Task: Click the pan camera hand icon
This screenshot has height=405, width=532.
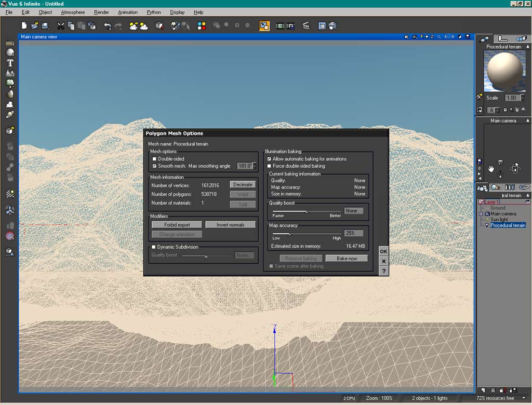Action: pos(491,169)
